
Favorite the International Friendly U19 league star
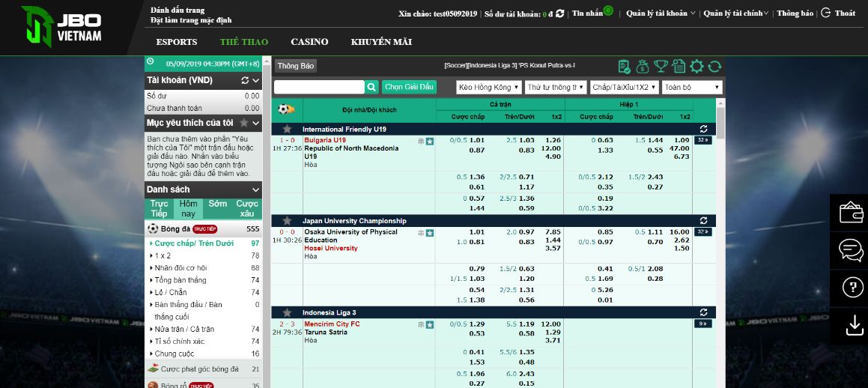coord(287,129)
